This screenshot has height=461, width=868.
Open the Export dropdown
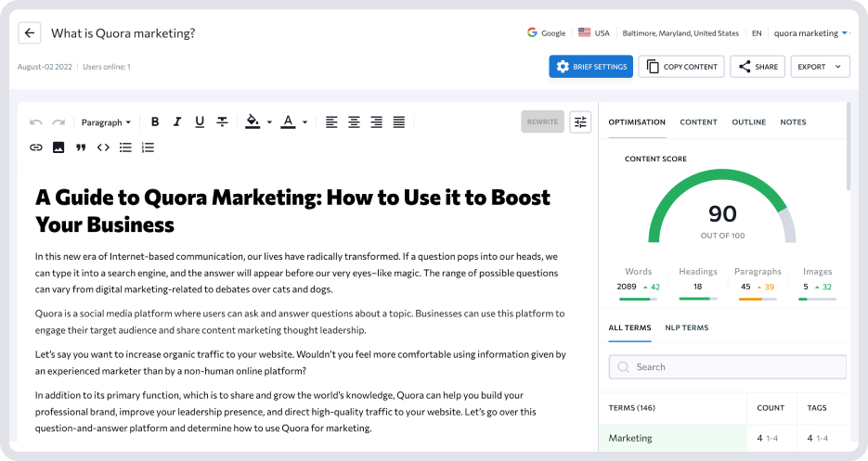(820, 67)
